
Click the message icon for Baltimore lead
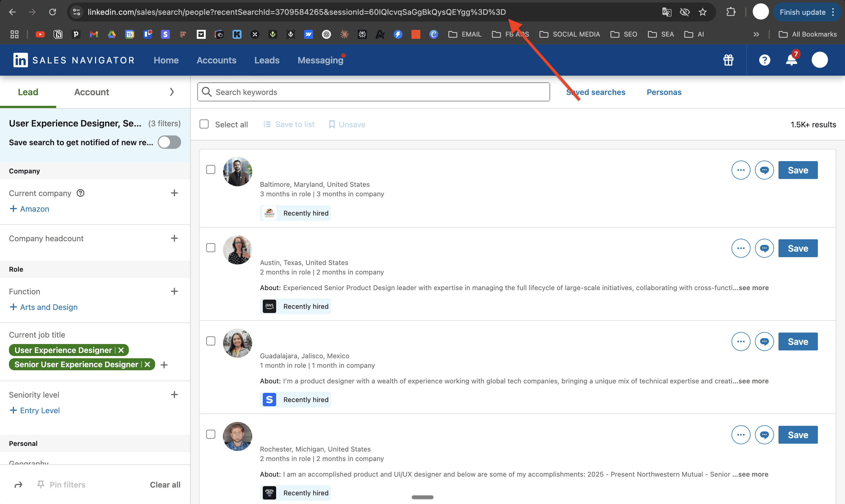(x=764, y=170)
